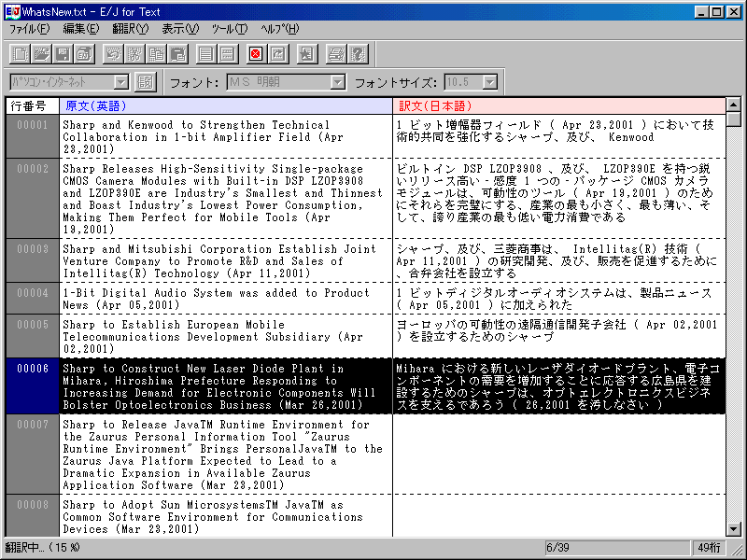Select row number 00005

tap(33, 336)
